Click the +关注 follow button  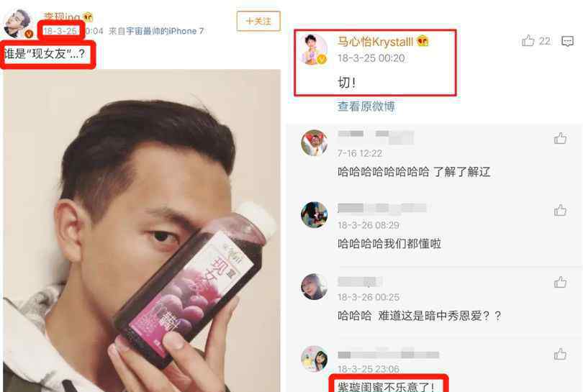(x=258, y=21)
